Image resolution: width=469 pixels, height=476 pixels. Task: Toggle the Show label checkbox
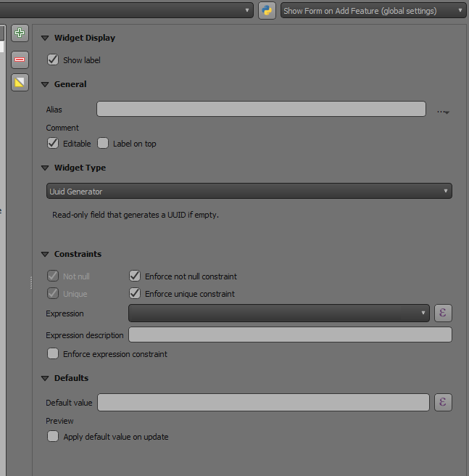[53, 59]
